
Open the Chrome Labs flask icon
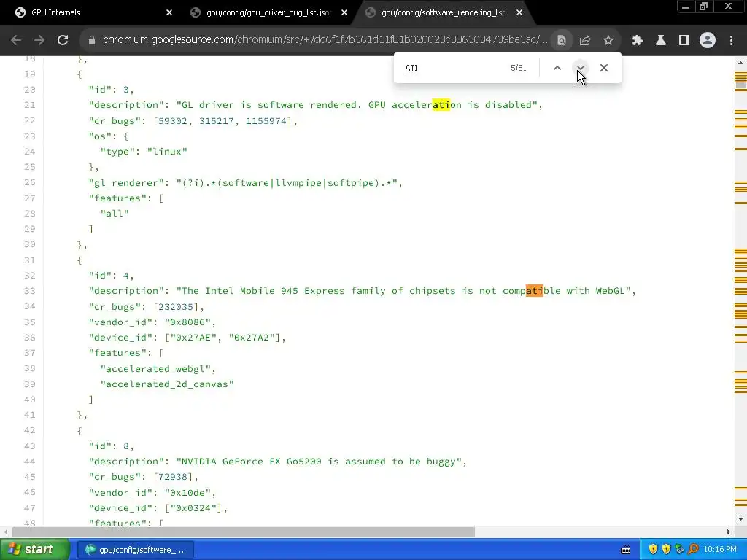[x=661, y=41]
